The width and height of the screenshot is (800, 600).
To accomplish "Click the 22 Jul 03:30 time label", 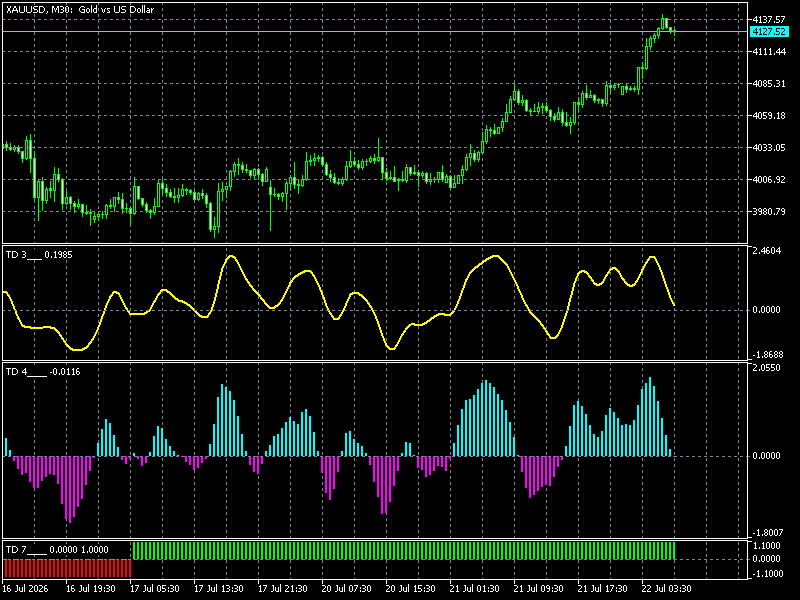I will [666, 589].
